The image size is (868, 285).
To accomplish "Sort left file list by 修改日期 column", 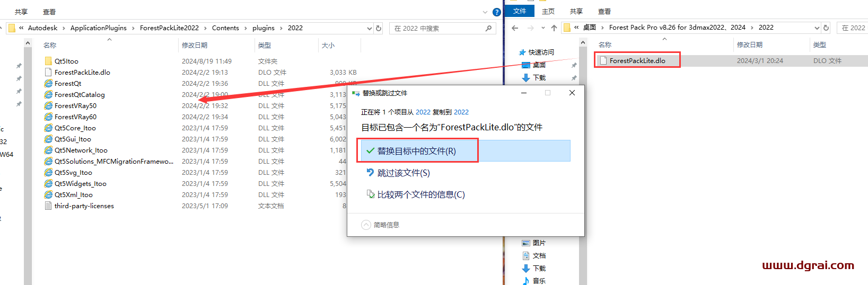I will pyautogui.click(x=195, y=46).
